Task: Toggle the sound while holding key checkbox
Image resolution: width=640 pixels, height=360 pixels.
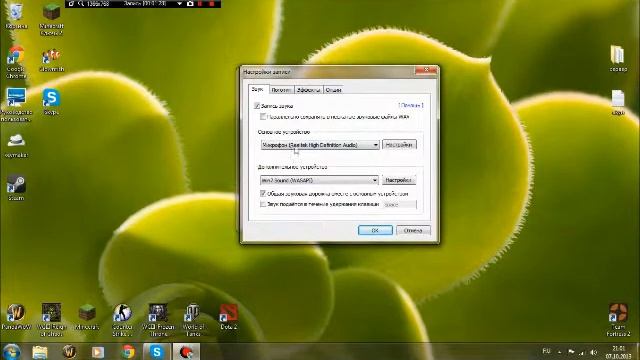Action: coord(263,204)
